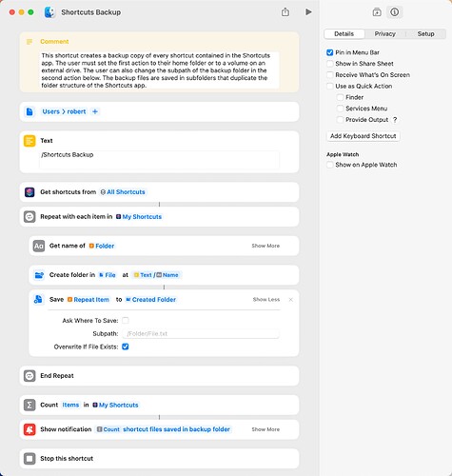Toggle Ask Where To Save checkbox
This screenshot has height=476, width=452.
coord(126,320)
